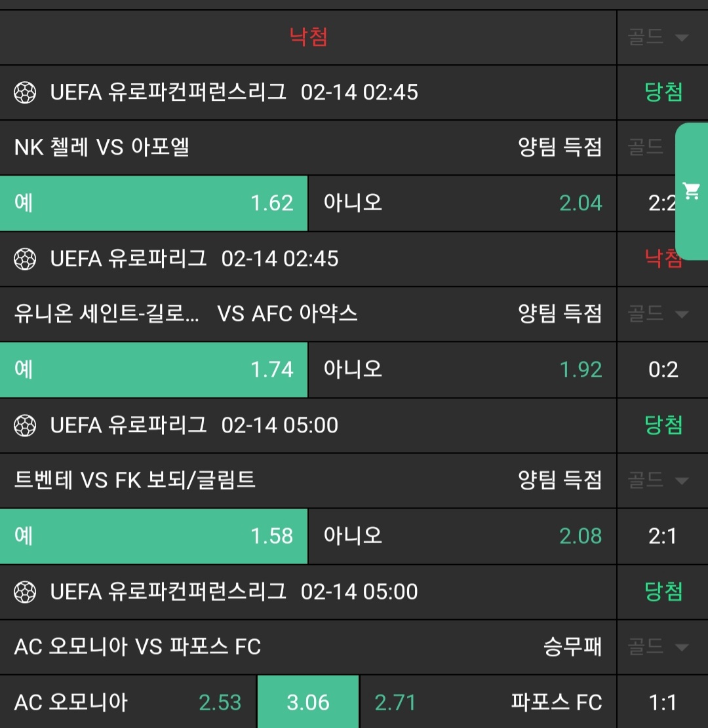Click the red 낙첨 header label
The image size is (708, 728).
[x=308, y=37]
